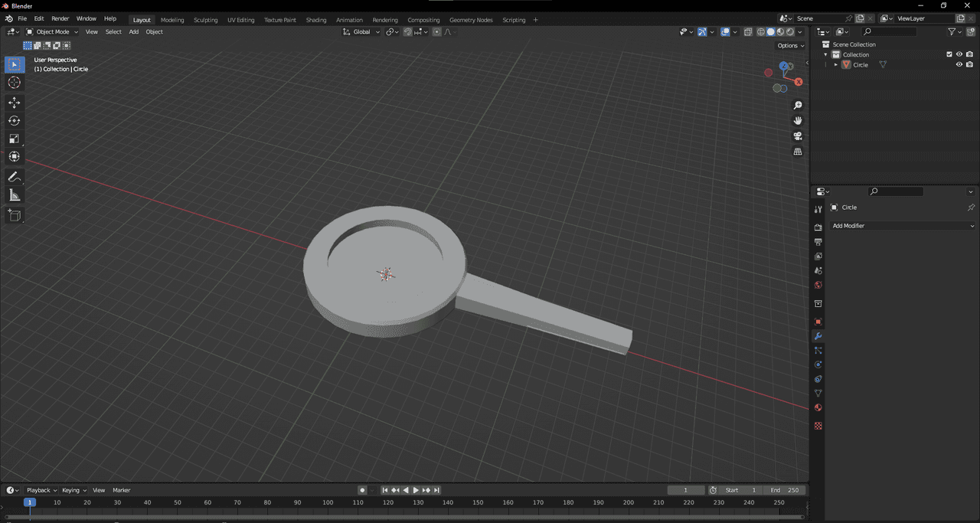This screenshot has width=980, height=523.
Task: Open the Render menu
Action: [x=60, y=18]
